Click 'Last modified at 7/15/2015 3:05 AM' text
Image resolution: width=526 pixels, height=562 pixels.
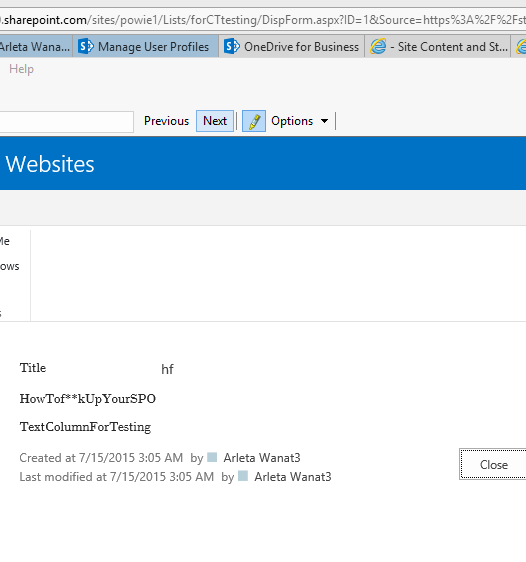pos(116,477)
